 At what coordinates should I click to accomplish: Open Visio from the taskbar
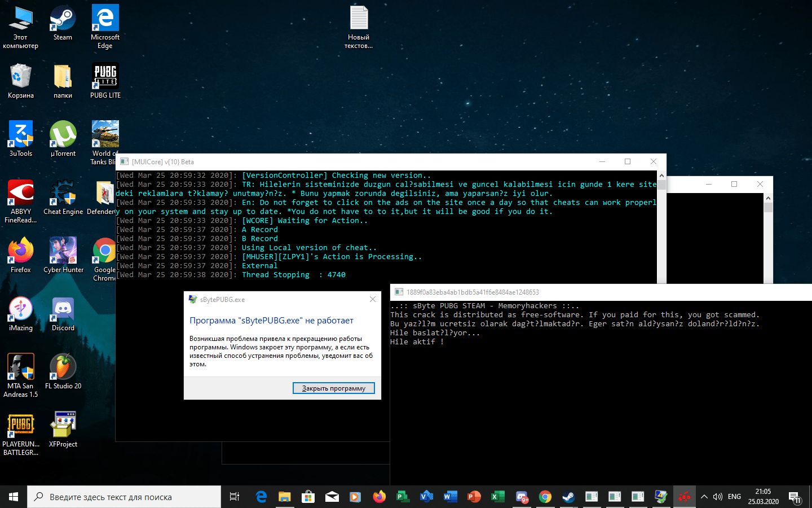pos(426,497)
